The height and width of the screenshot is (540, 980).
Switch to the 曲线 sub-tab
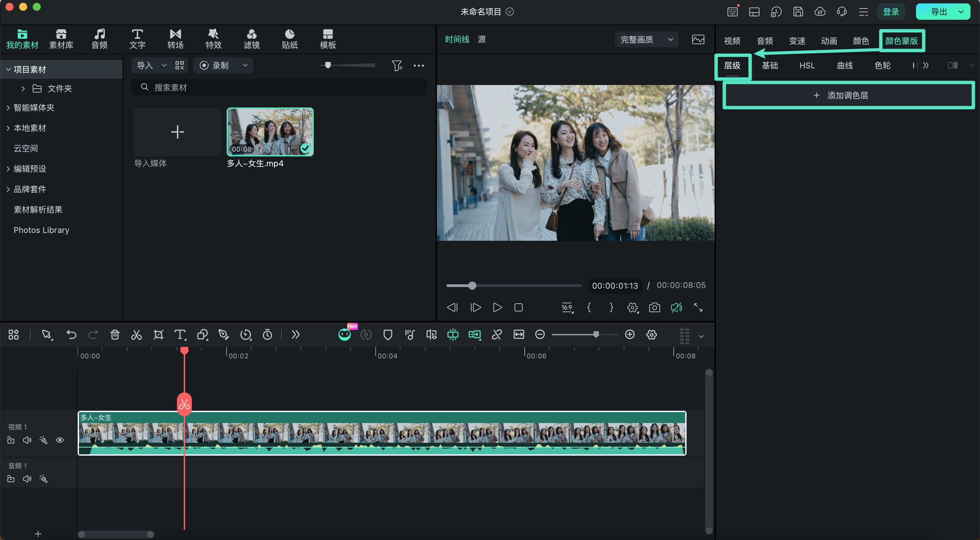pyautogui.click(x=845, y=65)
